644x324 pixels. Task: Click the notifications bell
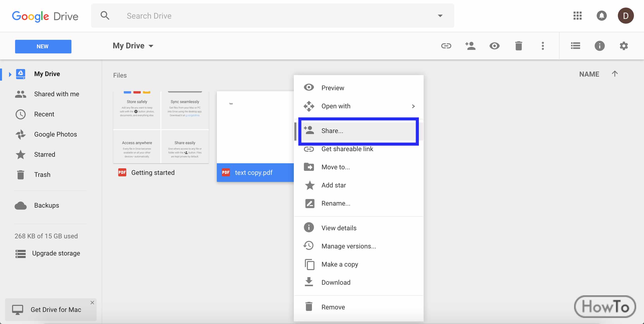601,16
